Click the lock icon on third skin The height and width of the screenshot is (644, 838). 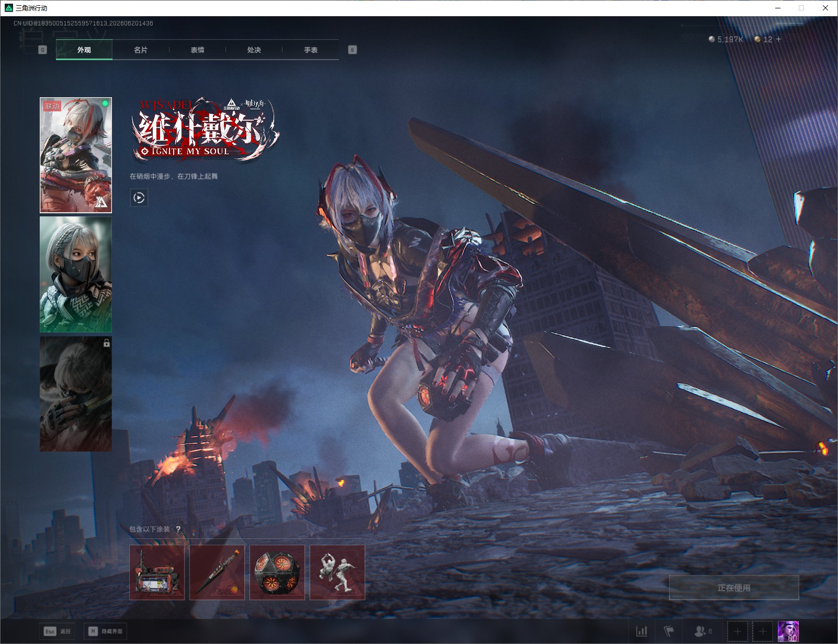click(107, 343)
